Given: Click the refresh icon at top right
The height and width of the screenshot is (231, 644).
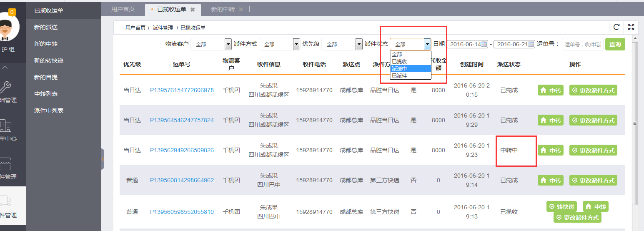Looking at the screenshot, I should [616, 27].
